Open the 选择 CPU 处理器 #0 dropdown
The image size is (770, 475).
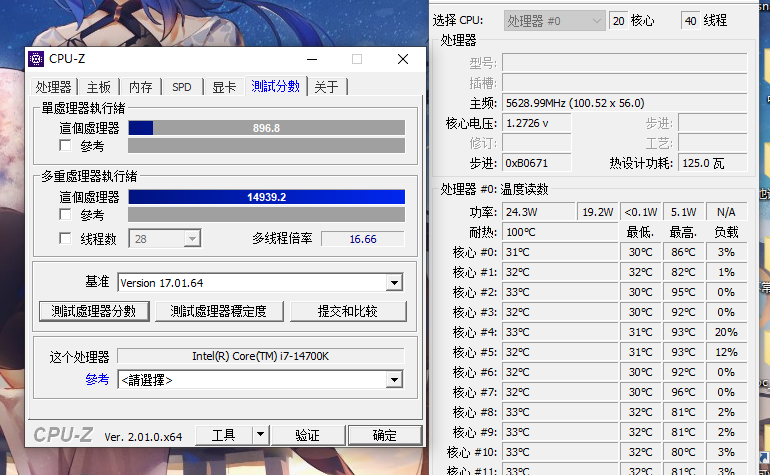pos(554,21)
